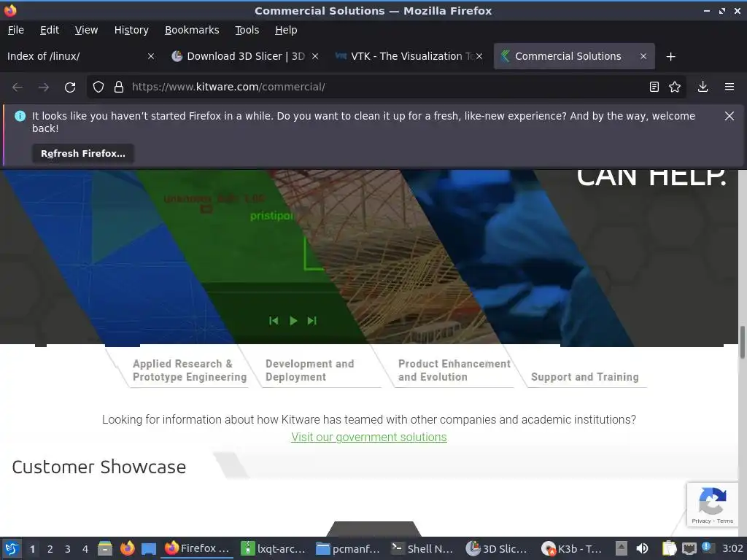The image size is (747, 560).
Task: Open the Help menu
Action: pos(286,30)
